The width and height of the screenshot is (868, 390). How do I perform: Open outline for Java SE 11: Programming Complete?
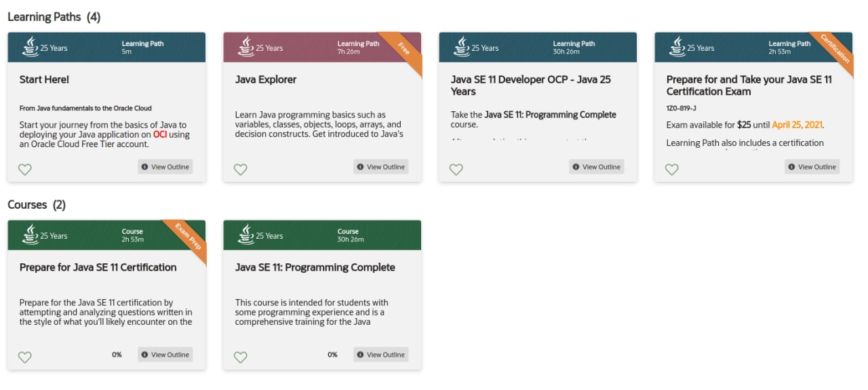point(381,355)
